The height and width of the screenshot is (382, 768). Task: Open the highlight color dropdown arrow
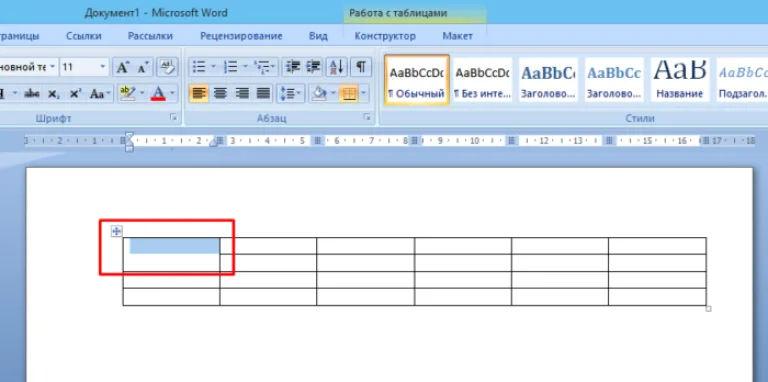coord(142,94)
